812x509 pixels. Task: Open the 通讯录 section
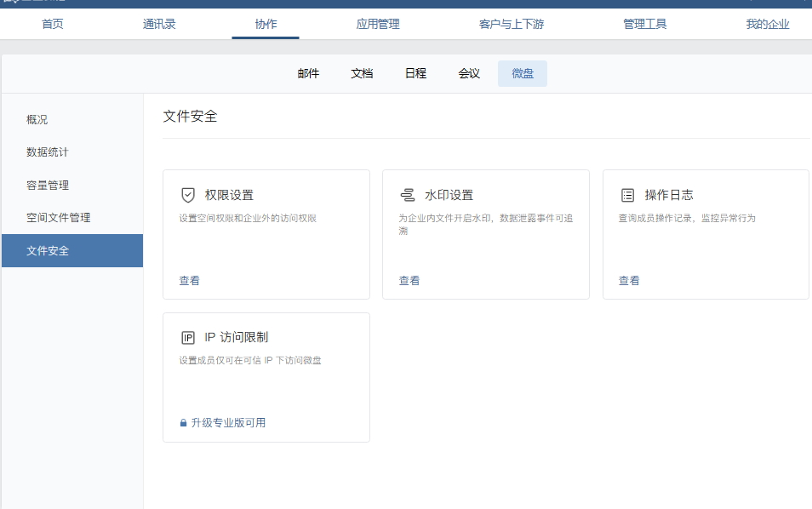pyautogui.click(x=159, y=25)
